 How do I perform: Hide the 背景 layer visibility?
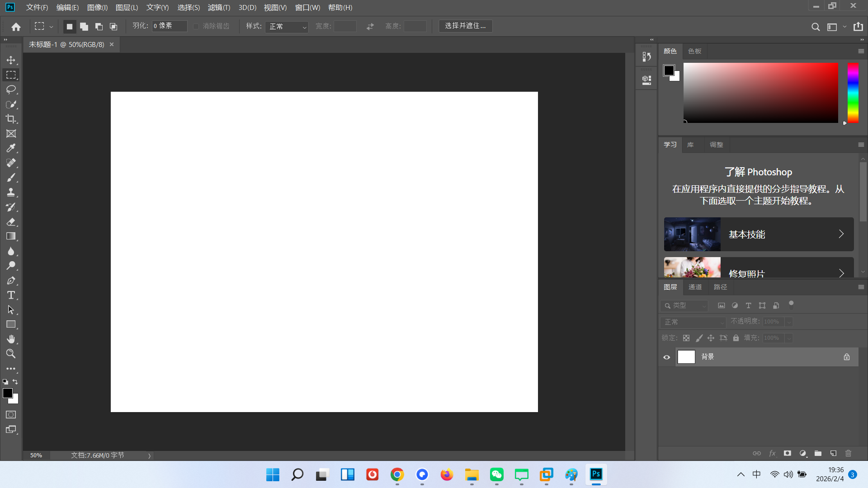coord(667,357)
